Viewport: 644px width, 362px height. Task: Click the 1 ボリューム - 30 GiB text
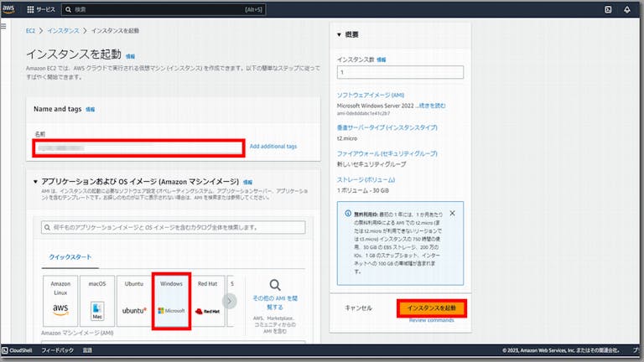pos(362,190)
